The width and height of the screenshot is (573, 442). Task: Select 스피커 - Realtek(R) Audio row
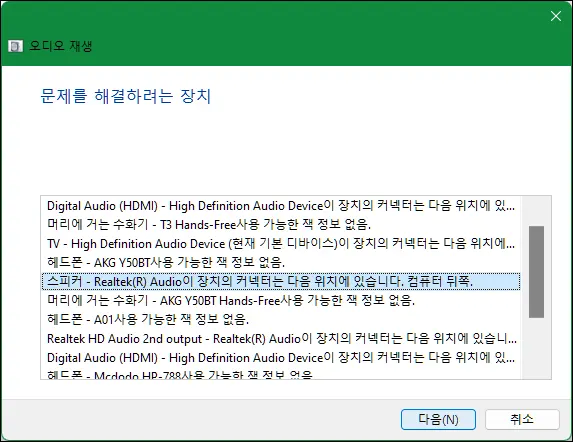[281, 282]
